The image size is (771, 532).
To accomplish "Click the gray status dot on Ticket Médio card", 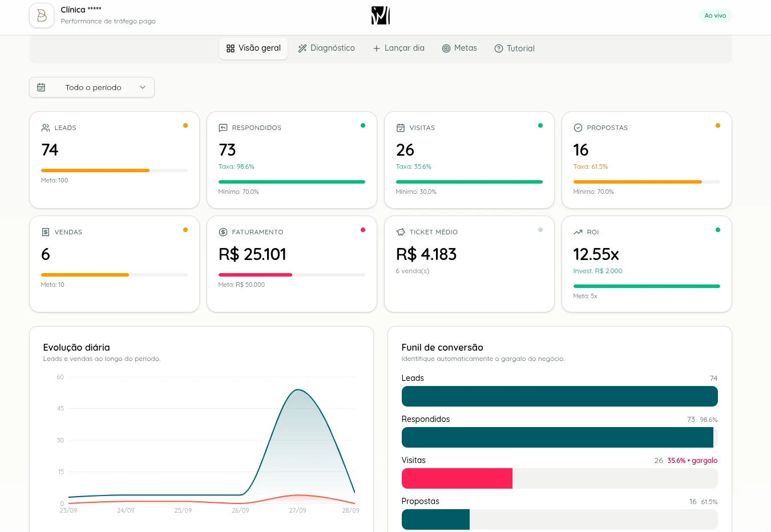I will [540, 230].
